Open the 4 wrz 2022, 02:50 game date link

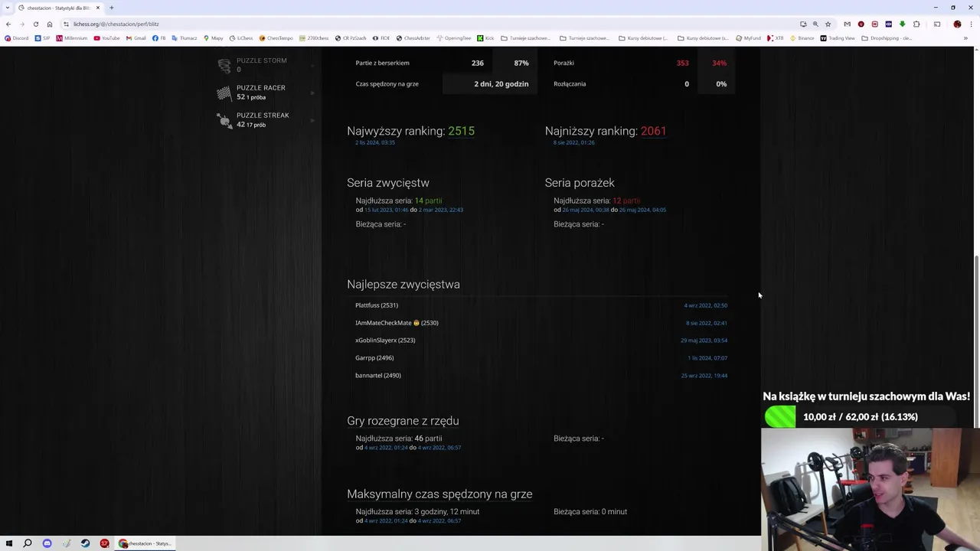point(706,305)
